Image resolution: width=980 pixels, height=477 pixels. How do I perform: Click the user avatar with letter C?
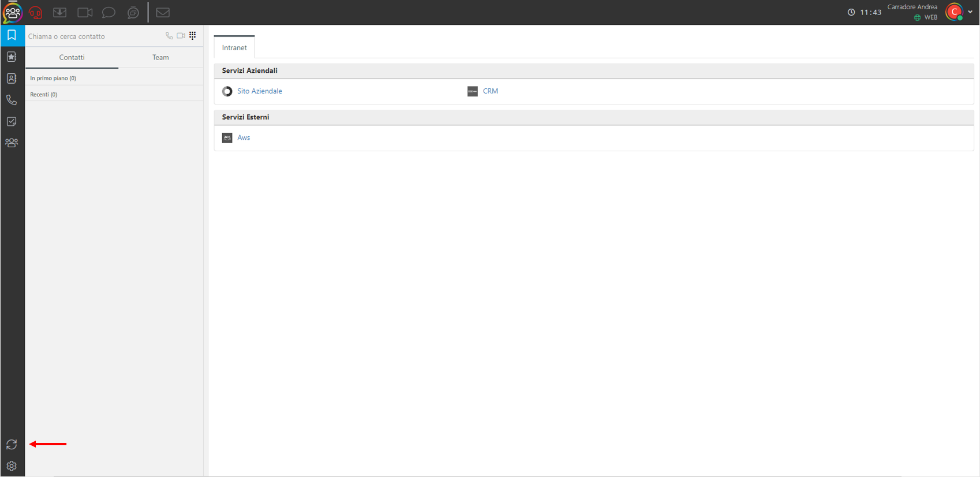(x=954, y=12)
